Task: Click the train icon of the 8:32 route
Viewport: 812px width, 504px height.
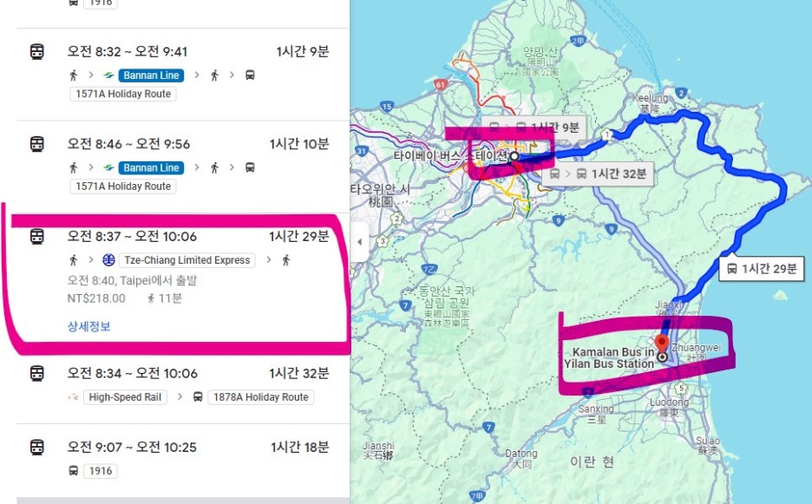Action: pyautogui.click(x=36, y=52)
